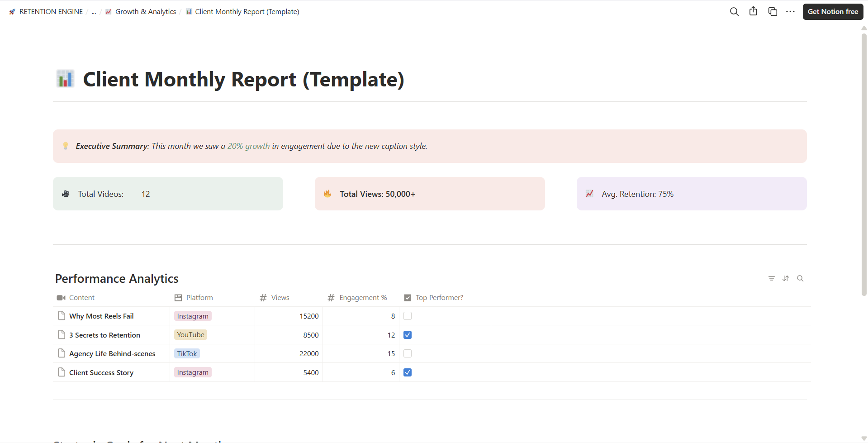Click page icon of Agency Life Behind-scenes
The image size is (868, 443).
click(62, 353)
